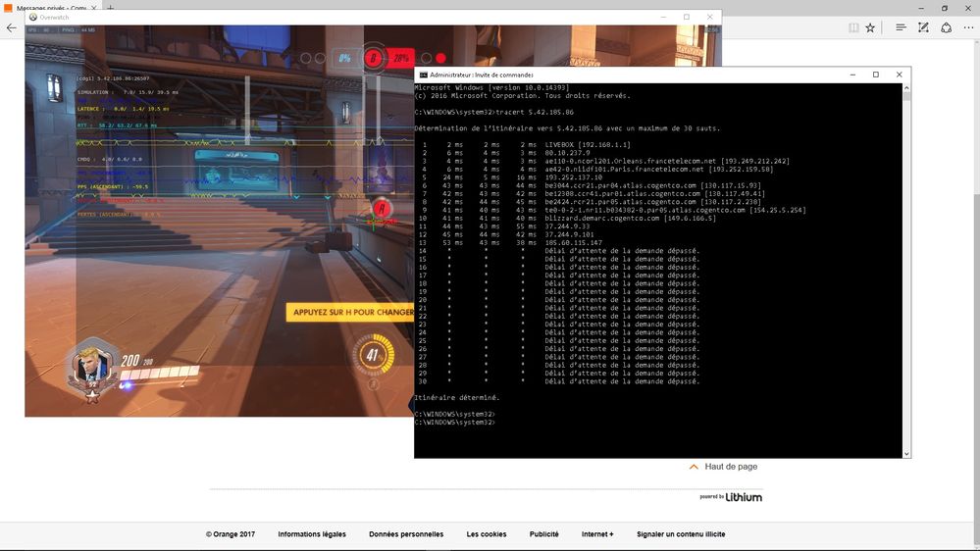Screen dimensions: 980x551
Task: Open Informations légales footer link
Action: click(x=312, y=534)
